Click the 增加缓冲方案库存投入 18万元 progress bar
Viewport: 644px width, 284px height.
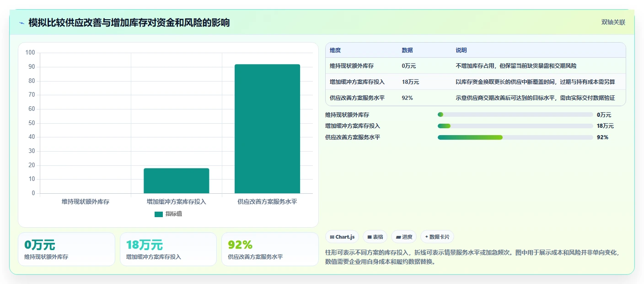tap(515, 126)
